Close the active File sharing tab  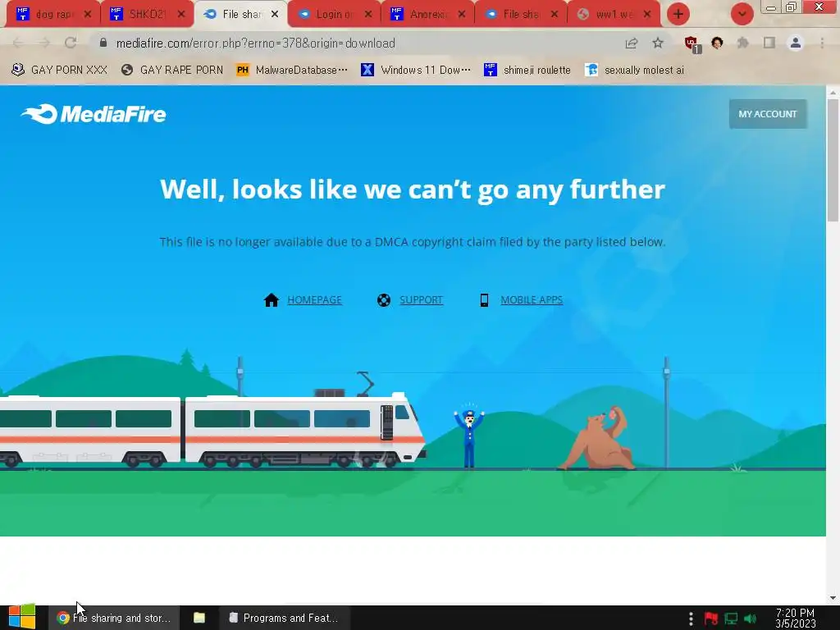pyautogui.click(x=275, y=14)
